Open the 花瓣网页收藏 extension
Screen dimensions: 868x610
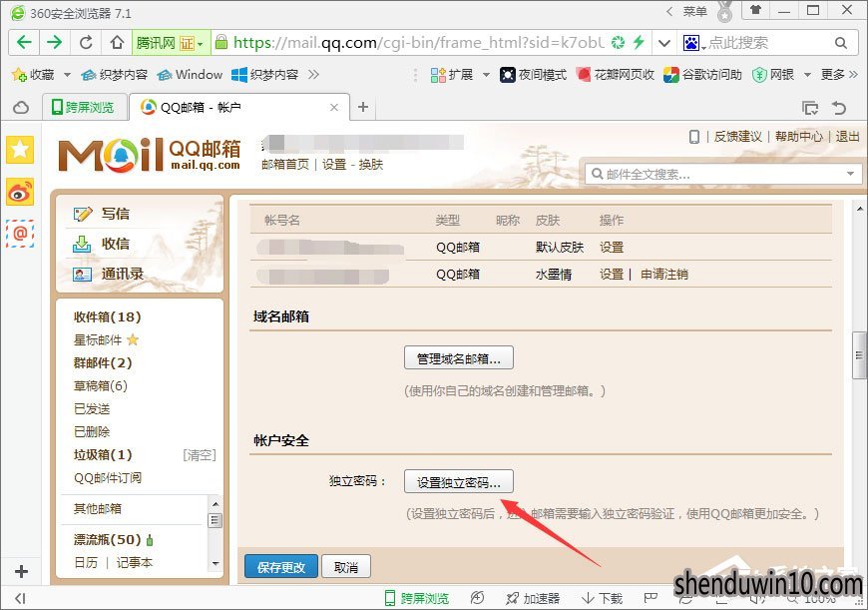[615, 74]
